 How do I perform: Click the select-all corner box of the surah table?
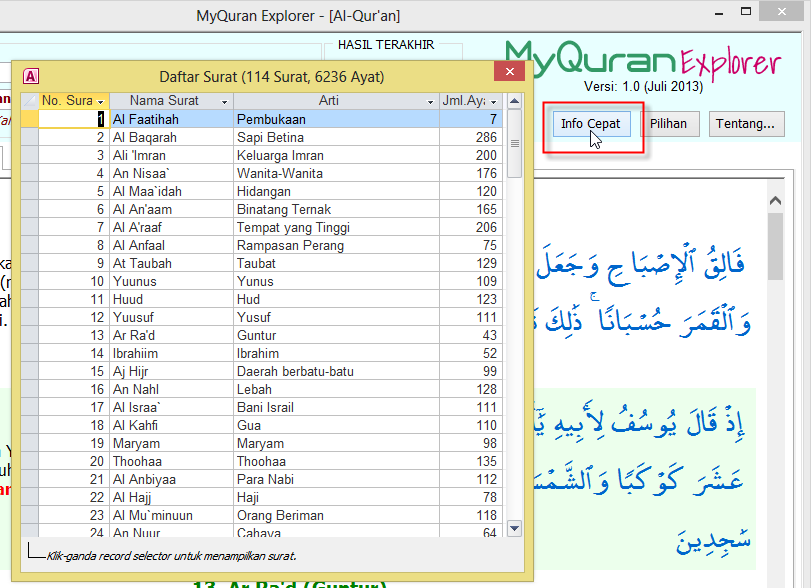(29, 101)
